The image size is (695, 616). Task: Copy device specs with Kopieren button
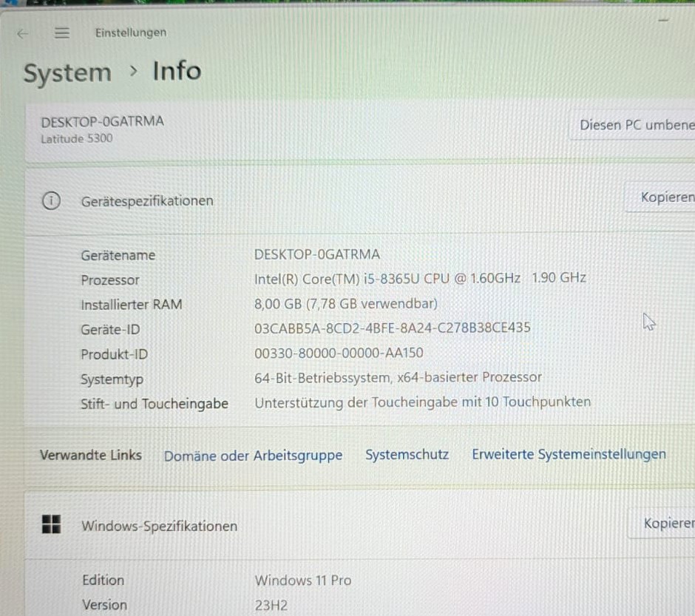[660, 197]
